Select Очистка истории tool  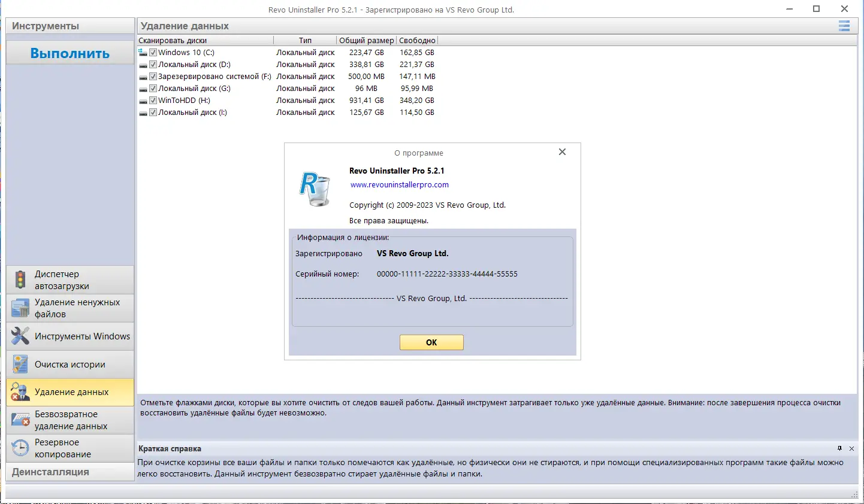pyautogui.click(x=70, y=364)
